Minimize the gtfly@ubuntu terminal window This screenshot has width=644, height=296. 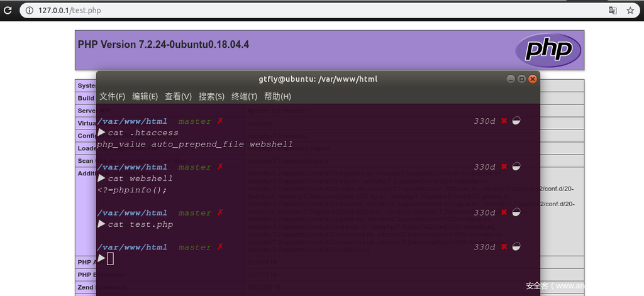point(511,79)
